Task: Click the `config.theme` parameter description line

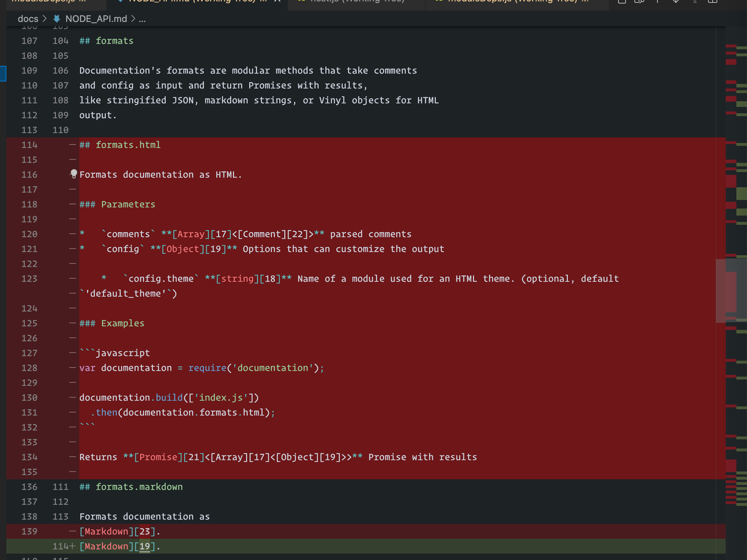Action: [360, 279]
